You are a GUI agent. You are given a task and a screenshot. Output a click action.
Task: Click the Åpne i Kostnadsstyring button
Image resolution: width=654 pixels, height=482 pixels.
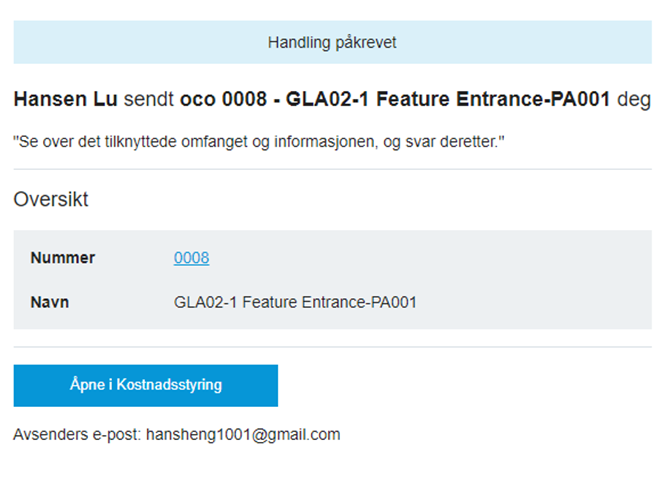145,385
